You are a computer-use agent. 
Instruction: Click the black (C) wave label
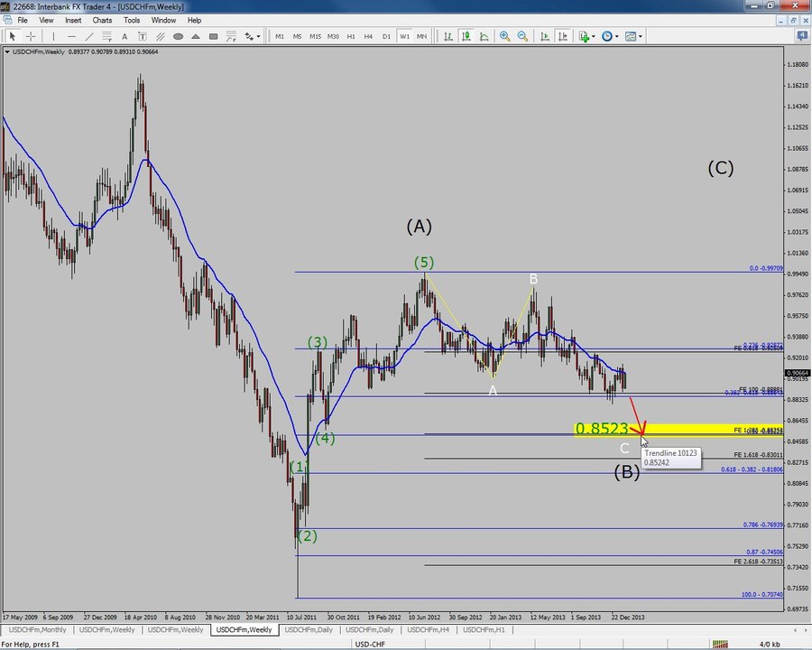721,168
